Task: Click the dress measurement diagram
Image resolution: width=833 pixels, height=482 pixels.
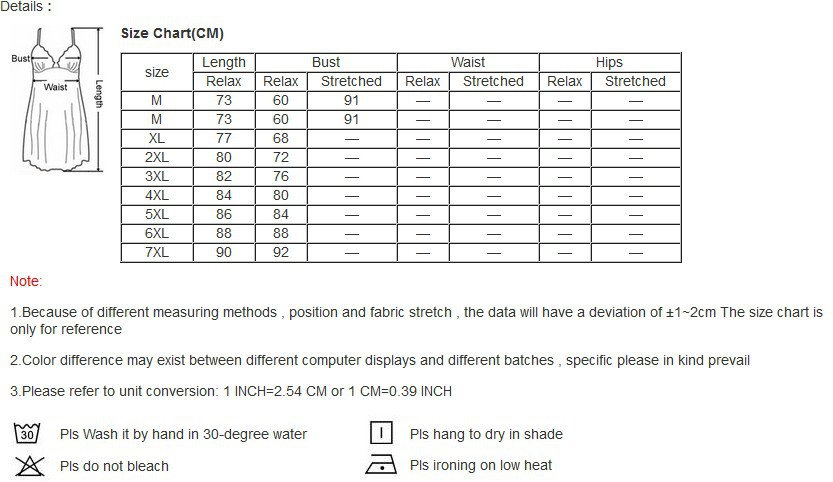Action: point(57,100)
